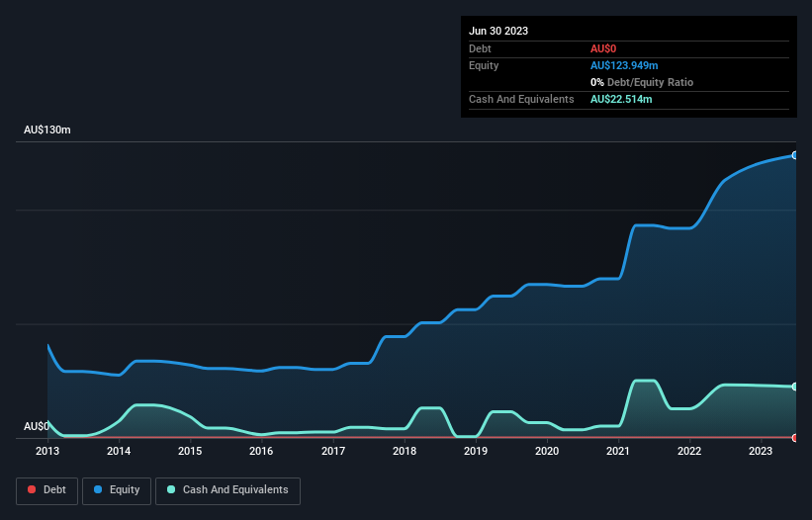Click the AU$22.514m cash value
This screenshot has width=812, height=520.
click(621, 99)
